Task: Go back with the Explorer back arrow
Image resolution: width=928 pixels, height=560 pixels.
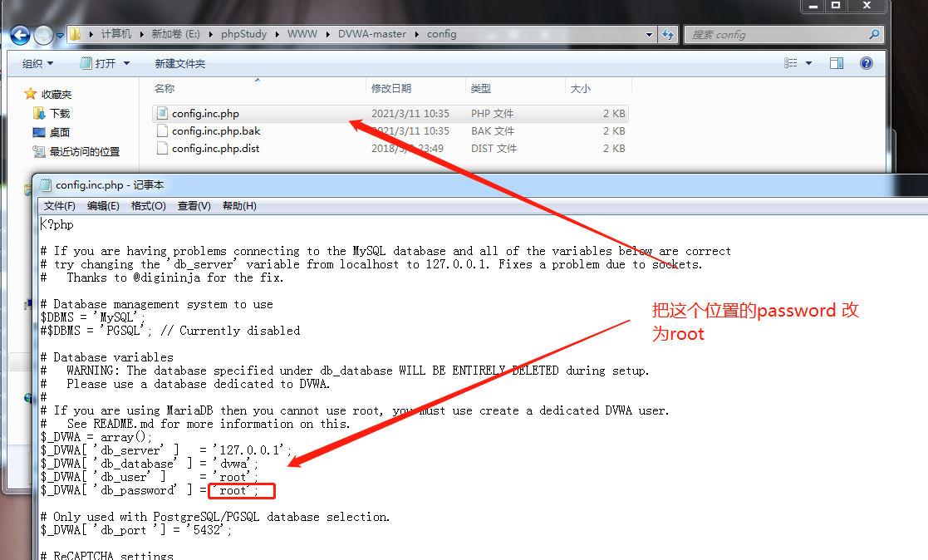Action: click(x=20, y=36)
